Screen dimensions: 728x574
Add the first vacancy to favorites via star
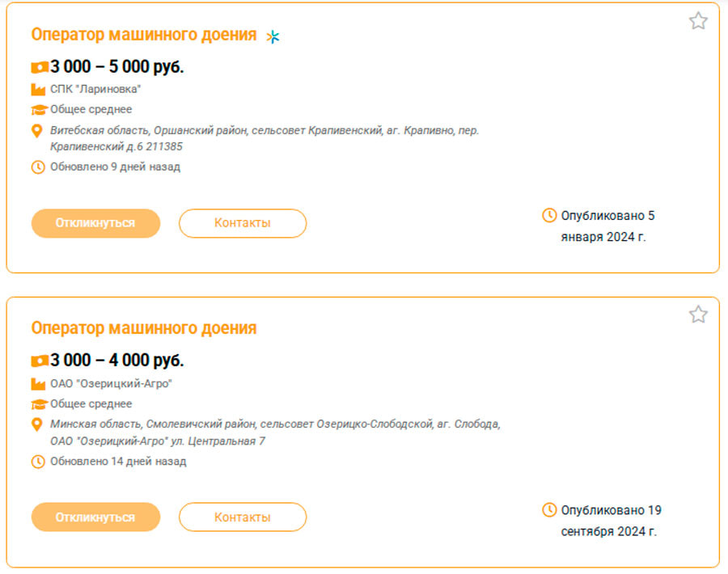point(698,21)
